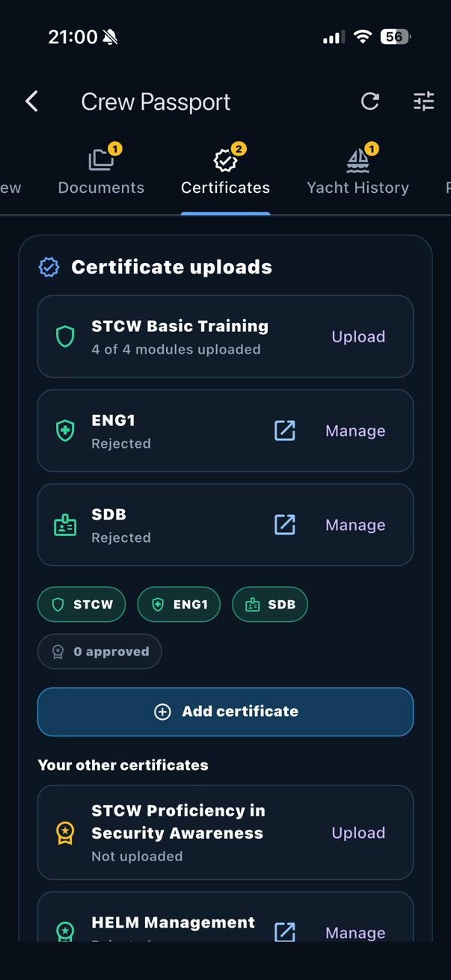The image size is (451, 980).
Task: Open the Documents tab
Action: pos(101,173)
